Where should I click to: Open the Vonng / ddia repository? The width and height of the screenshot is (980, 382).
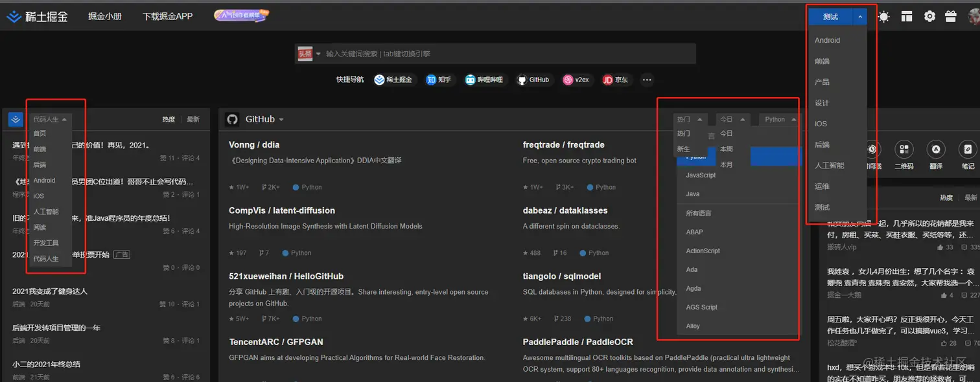pyautogui.click(x=254, y=144)
